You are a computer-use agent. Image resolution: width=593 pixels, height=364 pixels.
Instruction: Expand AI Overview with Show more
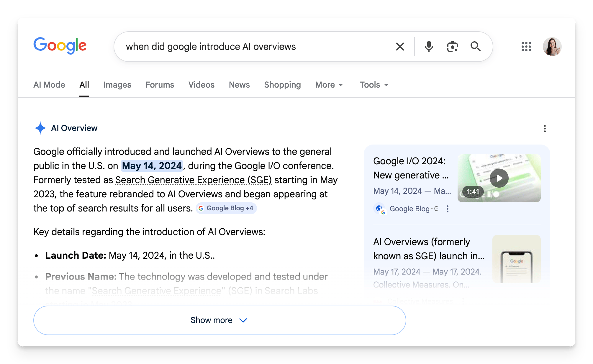tap(219, 320)
